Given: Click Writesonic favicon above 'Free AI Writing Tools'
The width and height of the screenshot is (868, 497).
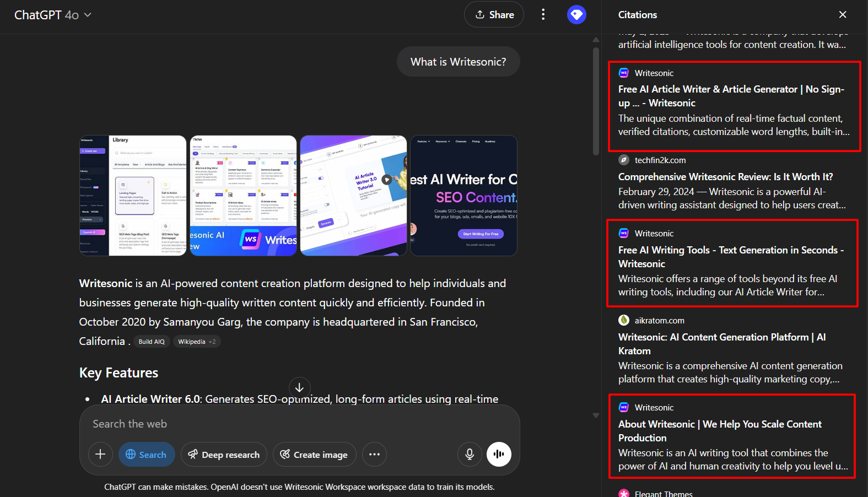Looking at the screenshot, I should 624,233.
